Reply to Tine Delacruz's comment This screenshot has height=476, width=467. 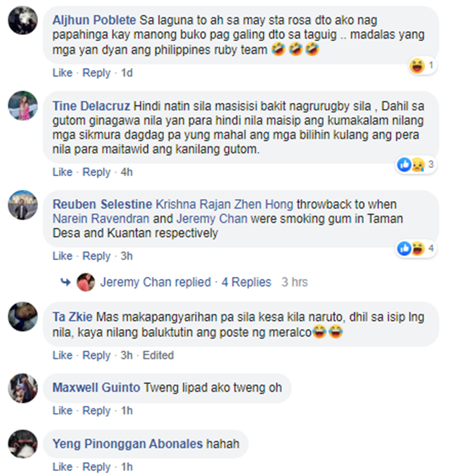click(97, 172)
